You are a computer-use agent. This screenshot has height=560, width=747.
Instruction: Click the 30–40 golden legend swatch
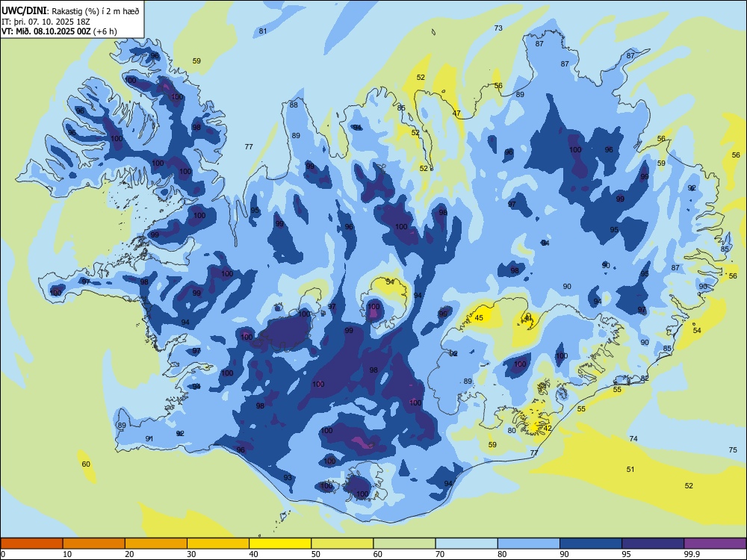point(218,544)
